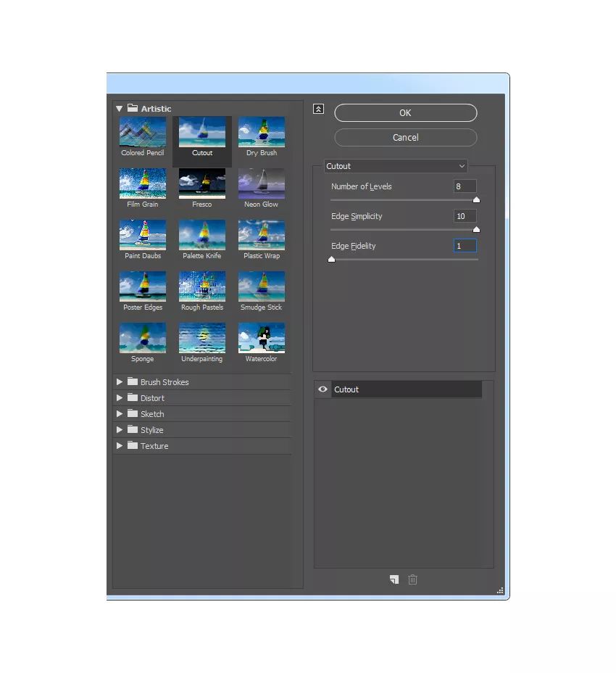This screenshot has width=616, height=673.
Task: Click the Number of Levels field
Action: 465,186
